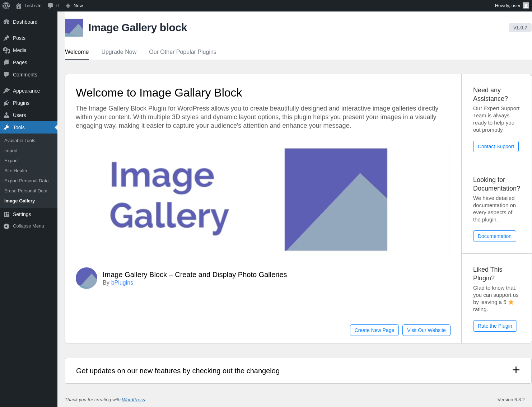The height and width of the screenshot is (407, 532).
Task: Open the Import submenu item
Action: point(11,151)
